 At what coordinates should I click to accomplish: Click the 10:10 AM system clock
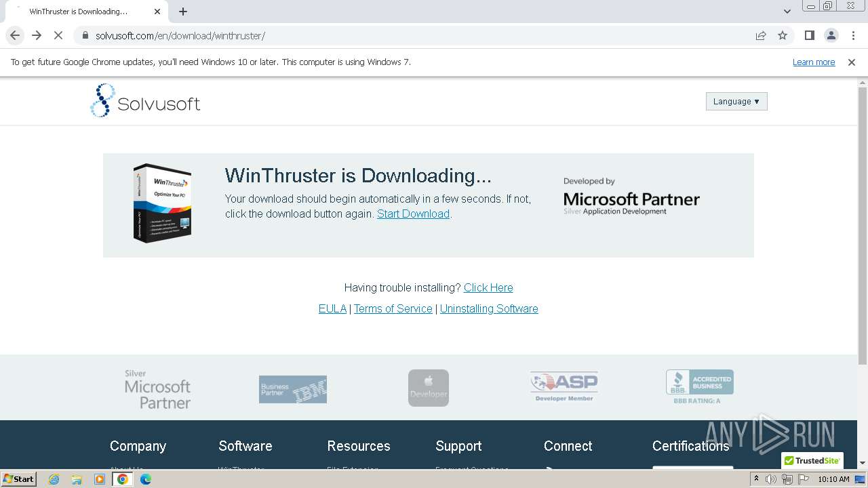tap(833, 479)
